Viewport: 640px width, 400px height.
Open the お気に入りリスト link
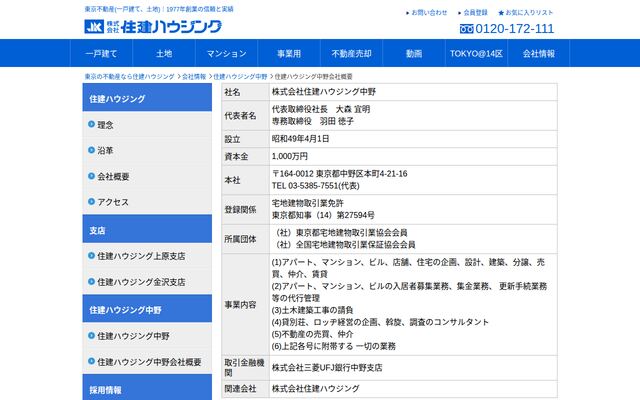coord(529,13)
